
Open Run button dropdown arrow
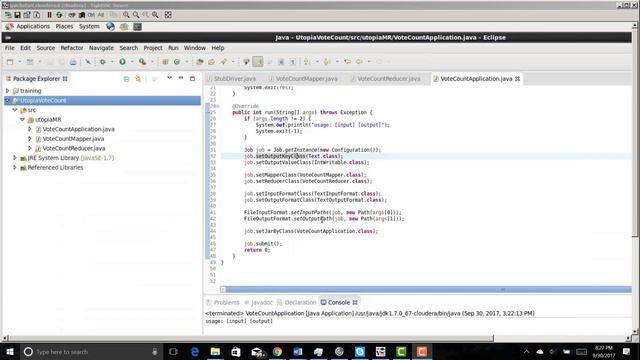(x=132, y=62)
